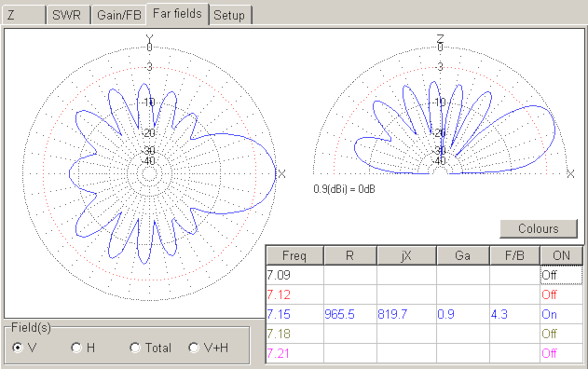This screenshot has width=588, height=369.
Task: Turn off the 7.15 frequency trace
Action: tap(561, 314)
